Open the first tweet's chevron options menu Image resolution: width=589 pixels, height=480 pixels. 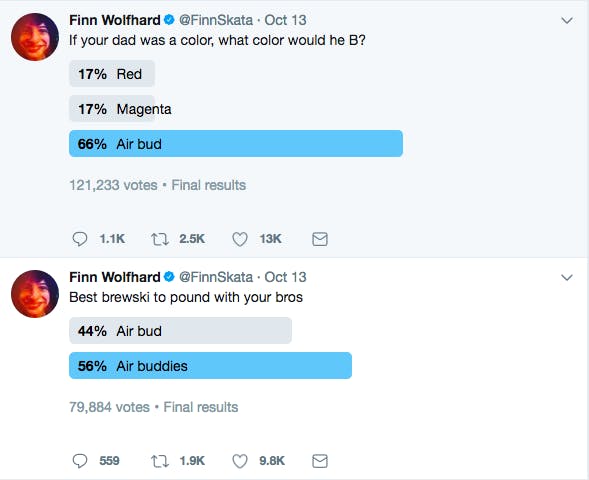(567, 20)
